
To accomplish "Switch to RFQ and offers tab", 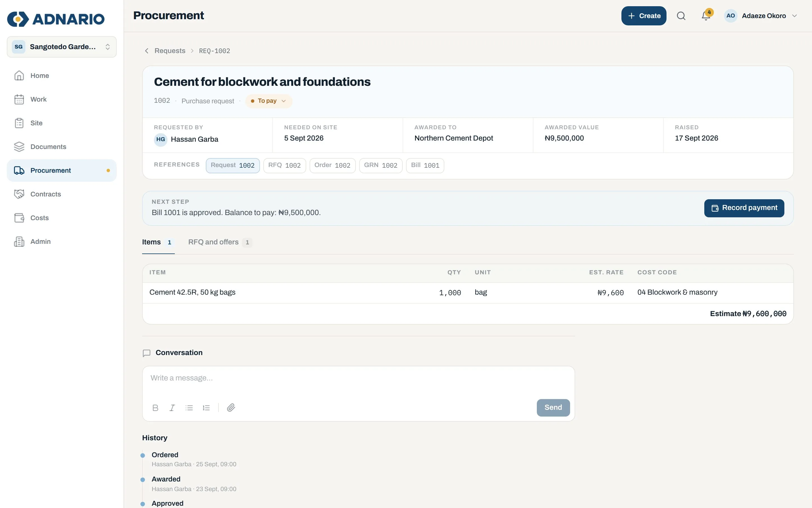I will [220, 242].
